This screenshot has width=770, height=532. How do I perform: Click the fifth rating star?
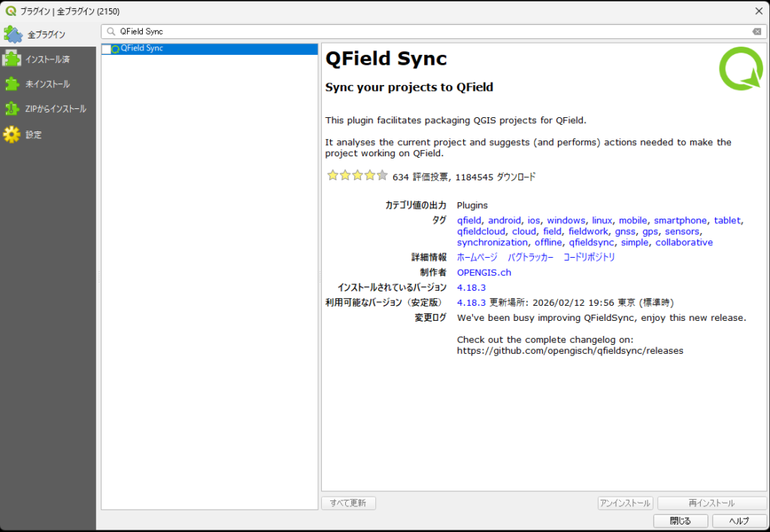pos(382,176)
